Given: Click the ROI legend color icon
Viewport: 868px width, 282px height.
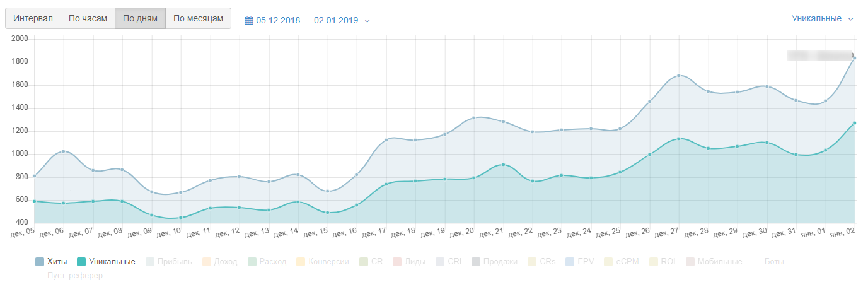Looking at the screenshot, I should 654,261.
